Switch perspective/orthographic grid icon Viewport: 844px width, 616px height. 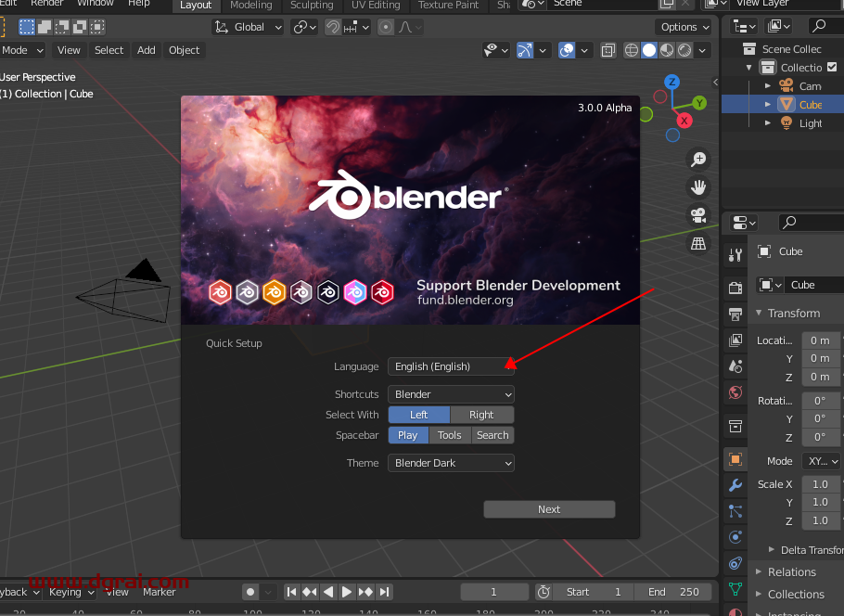pos(698,243)
